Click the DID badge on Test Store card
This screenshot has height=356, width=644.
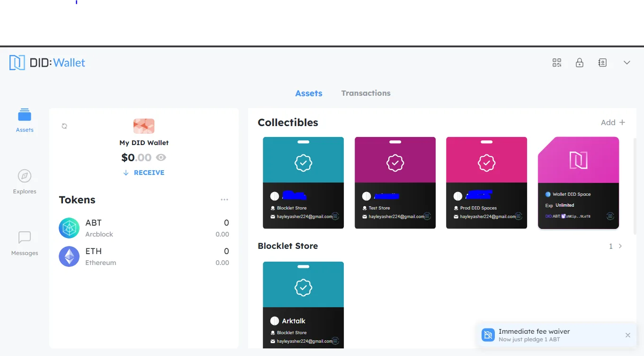[427, 216]
